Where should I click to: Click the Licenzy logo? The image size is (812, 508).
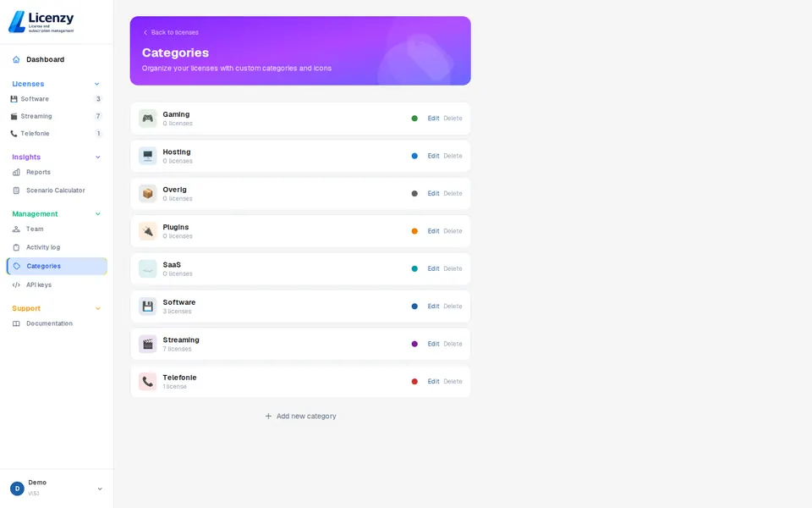(x=41, y=22)
